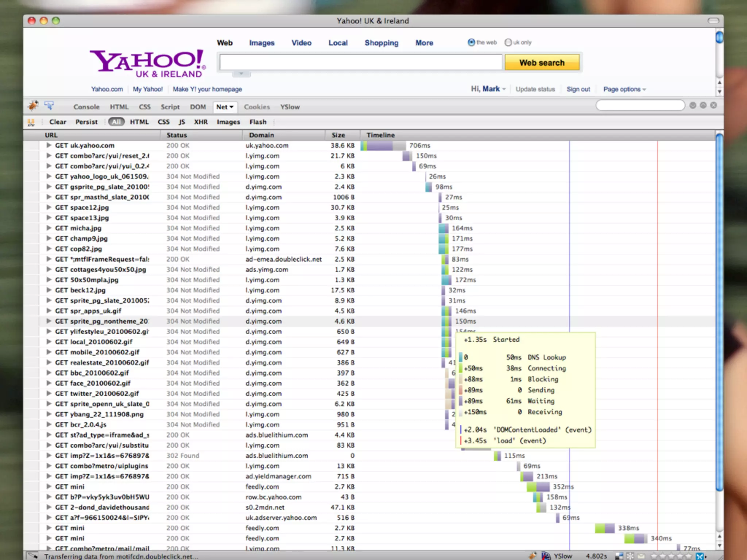Click the blue X icon in status bar

coord(699,556)
